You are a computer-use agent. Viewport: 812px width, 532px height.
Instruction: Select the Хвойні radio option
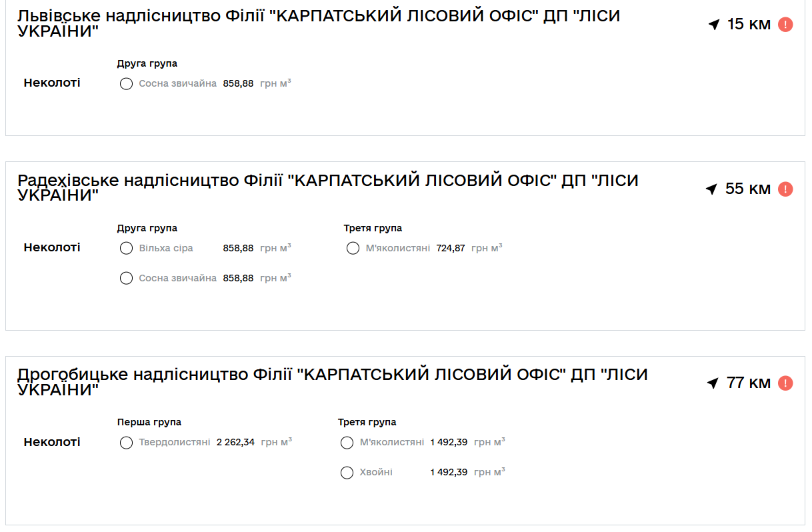click(x=347, y=473)
